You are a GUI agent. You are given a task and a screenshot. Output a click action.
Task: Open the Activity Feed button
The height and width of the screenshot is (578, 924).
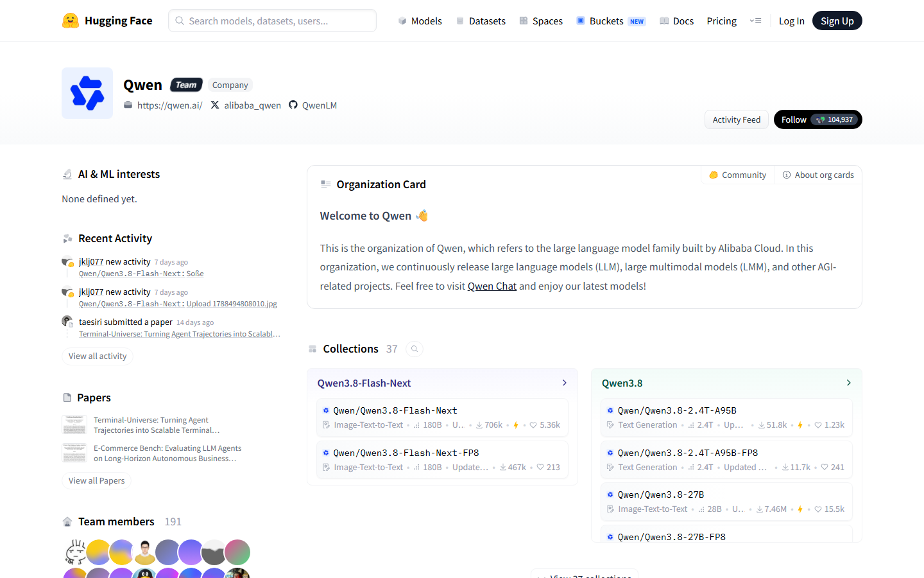click(x=737, y=119)
